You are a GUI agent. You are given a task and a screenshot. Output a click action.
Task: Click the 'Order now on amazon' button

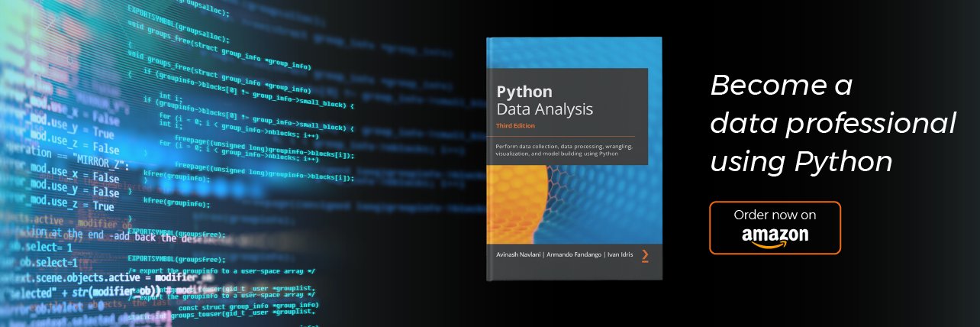pyautogui.click(x=775, y=228)
